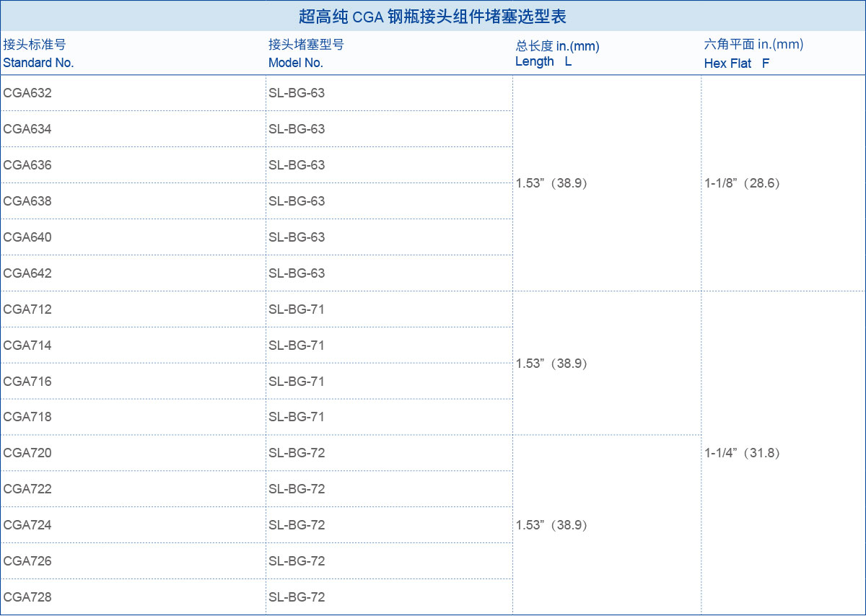Click SL-BG-72 in the CGA722 row

coord(297,489)
